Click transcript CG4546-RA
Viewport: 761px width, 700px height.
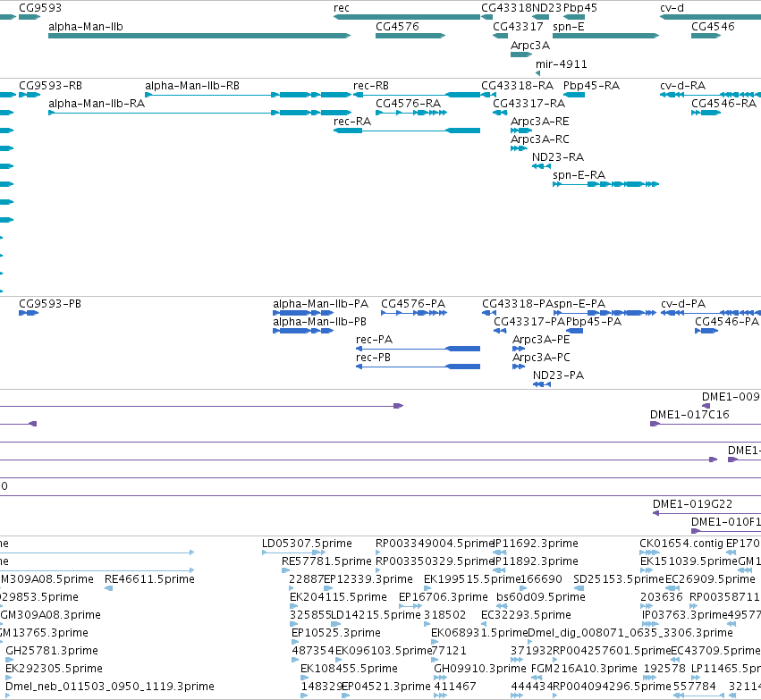pyautogui.click(x=724, y=104)
